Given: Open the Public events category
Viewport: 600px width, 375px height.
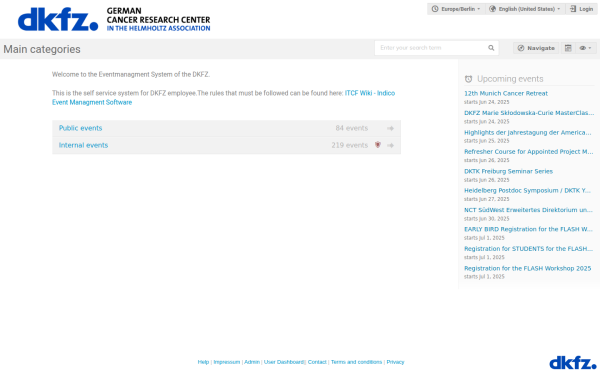Looking at the screenshot, I should pos(80,128).
